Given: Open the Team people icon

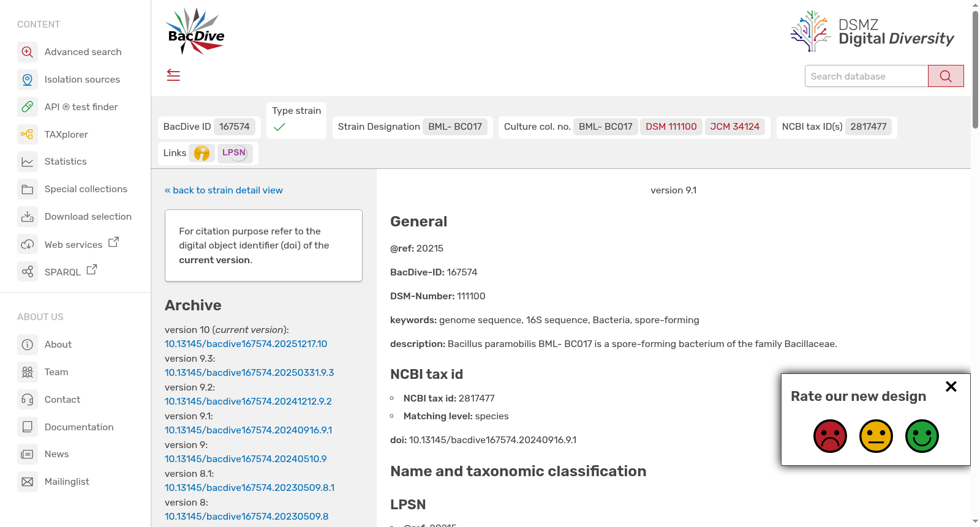Looking at the screenshot, I should coord(28,372).
